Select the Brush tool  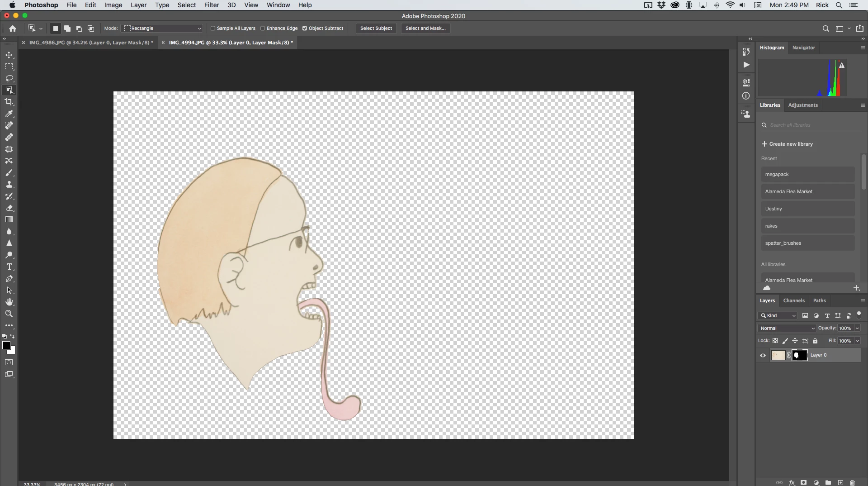(x=9, y=172)
